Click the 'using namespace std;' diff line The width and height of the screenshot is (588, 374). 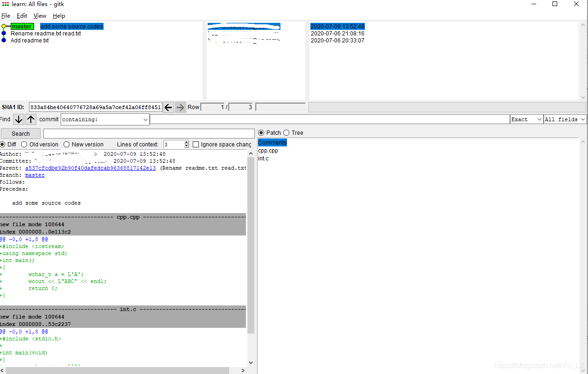click(34, 253)
